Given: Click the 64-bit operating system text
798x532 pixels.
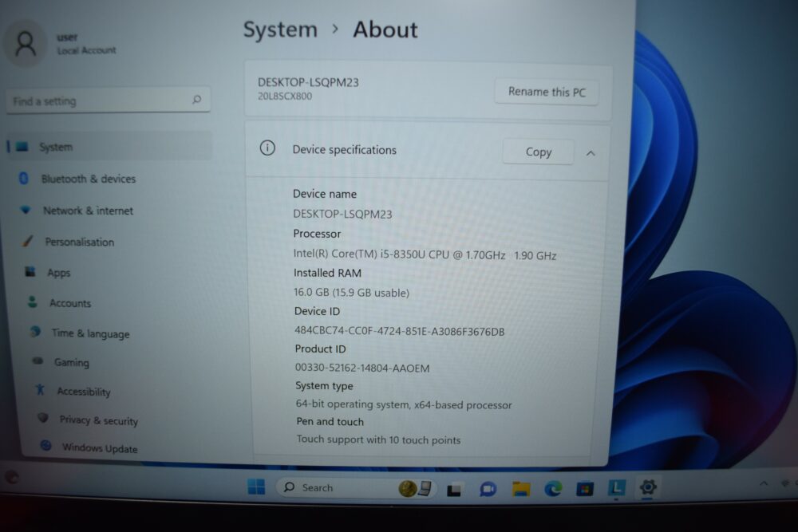Looking at the screenshot, I should (x=404, y=405).
